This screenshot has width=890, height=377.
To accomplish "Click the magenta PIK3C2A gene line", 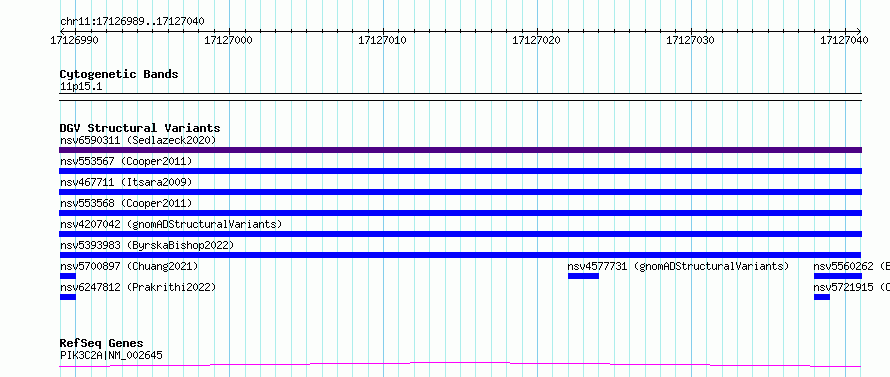I will (x=460, y=364).
